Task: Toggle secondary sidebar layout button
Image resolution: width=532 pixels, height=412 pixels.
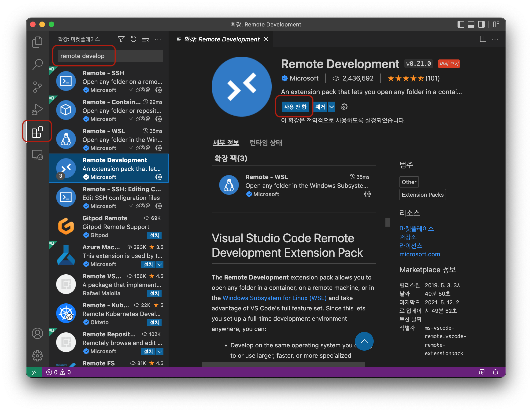Action: (x=481, y=24)
